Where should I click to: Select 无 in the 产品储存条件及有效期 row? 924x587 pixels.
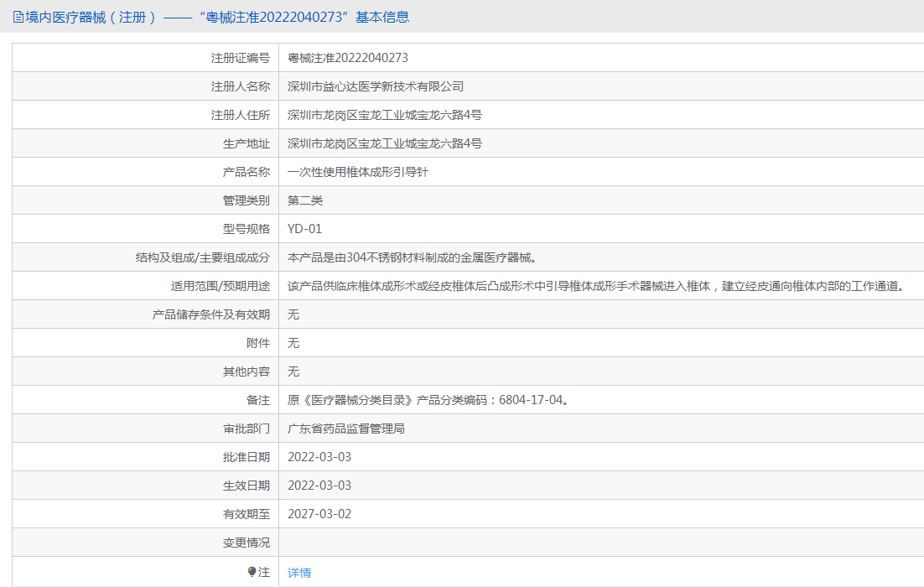point(293,314)
